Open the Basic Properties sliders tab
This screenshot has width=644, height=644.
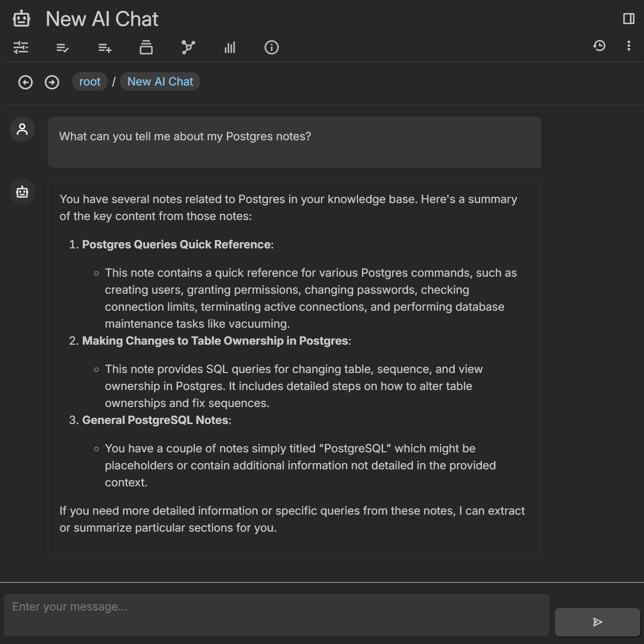[x=21, y=47]
